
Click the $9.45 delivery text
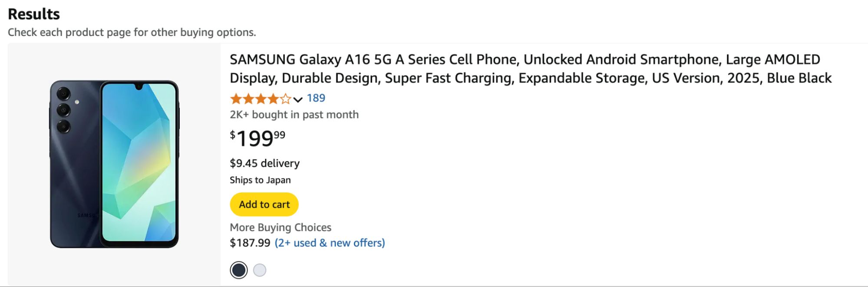[264, 163]
